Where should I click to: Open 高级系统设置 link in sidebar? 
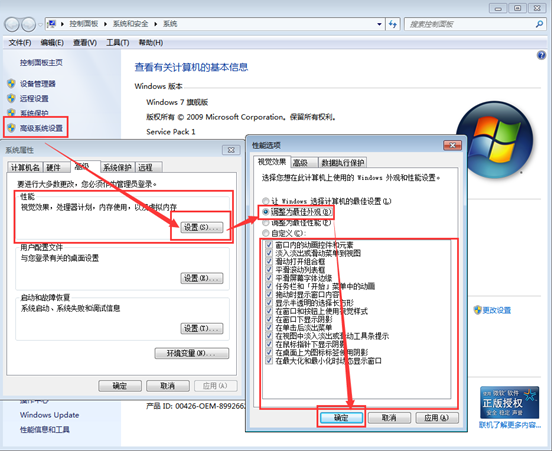(41, 128)
